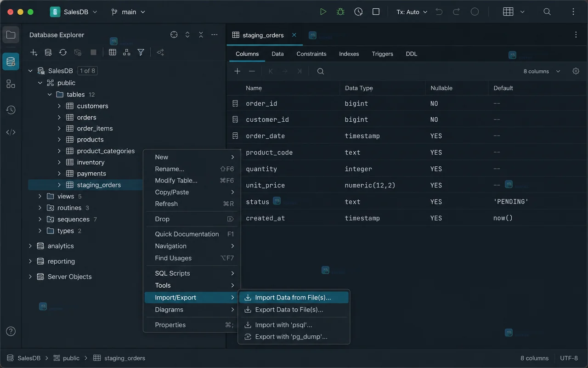This screenshot has width=588, height=368.
Task: Expand the customers table node
Action: pos(59,106)
